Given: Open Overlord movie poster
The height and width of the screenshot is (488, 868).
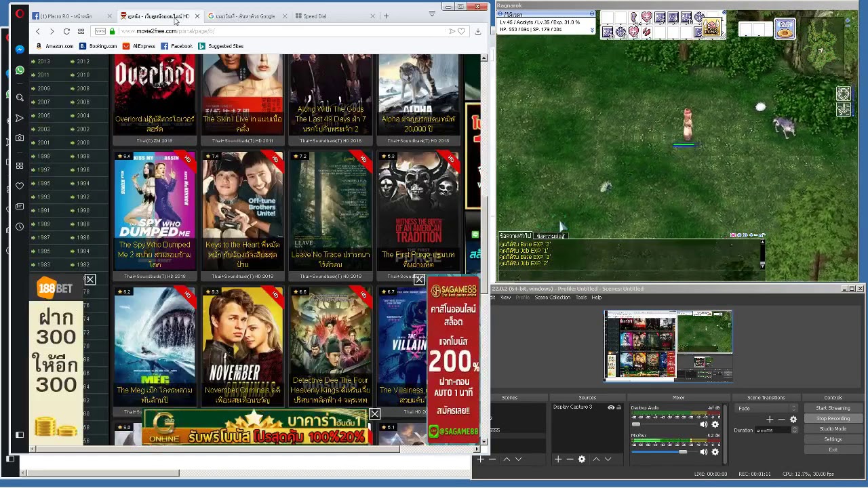Looking at the screenshot, I should pos(155,95).
